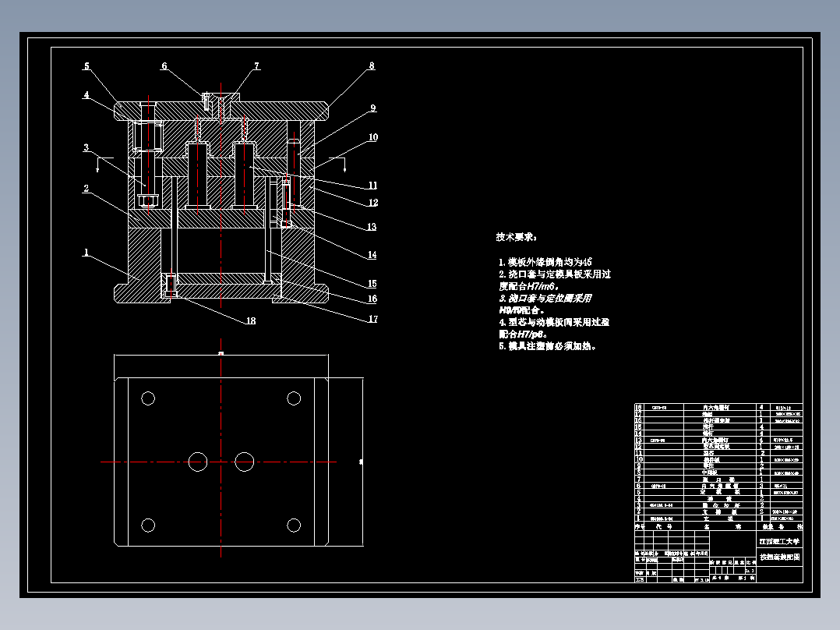Click the 江西理工大学 title block text
This screenshot has height=630, width=840.
pyautogui.click(x=779, y=540)
